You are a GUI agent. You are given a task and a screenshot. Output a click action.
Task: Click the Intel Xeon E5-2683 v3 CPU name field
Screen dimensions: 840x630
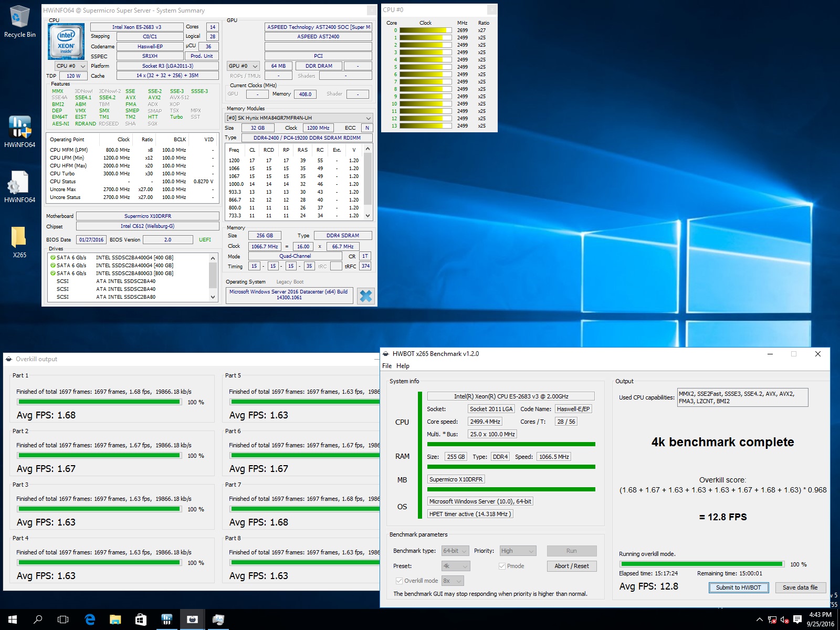point(137,27)
